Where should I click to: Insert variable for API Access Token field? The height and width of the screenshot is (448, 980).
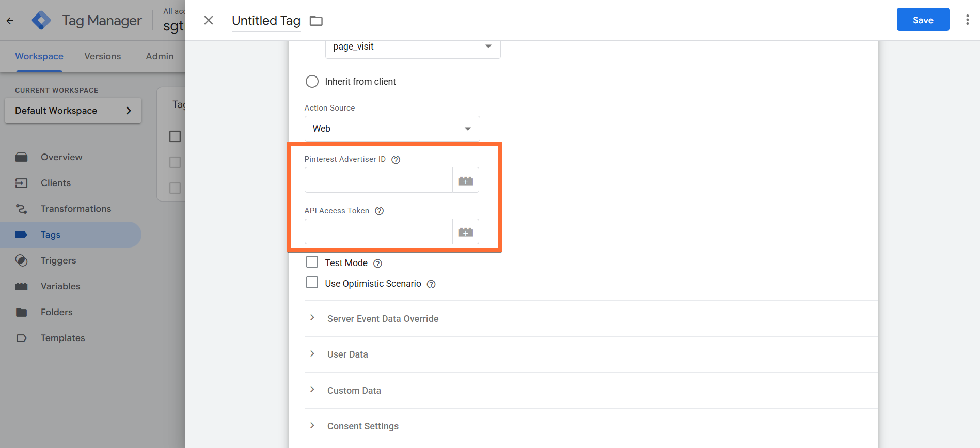466,232
